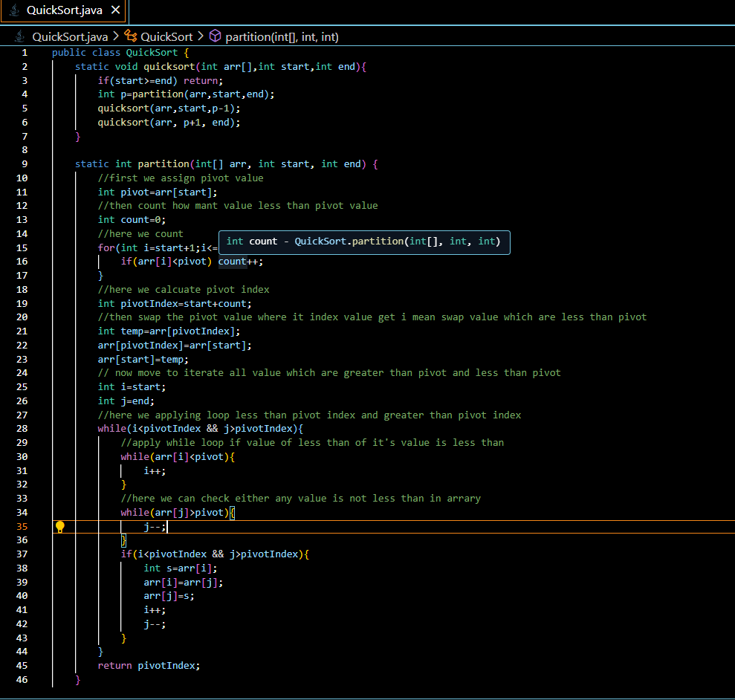Click comment '//here we can check either any value'
The image size is (735, 700).
click(301, 499)
